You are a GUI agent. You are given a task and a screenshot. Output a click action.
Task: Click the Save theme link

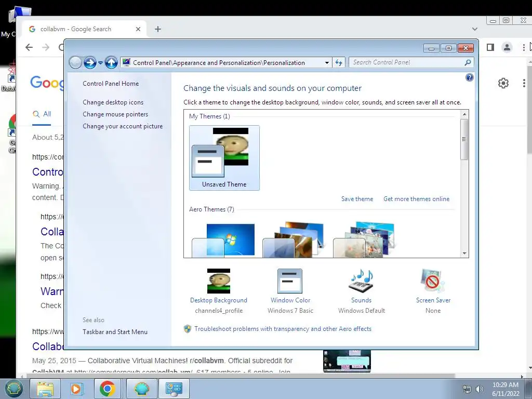pos(357,199)
